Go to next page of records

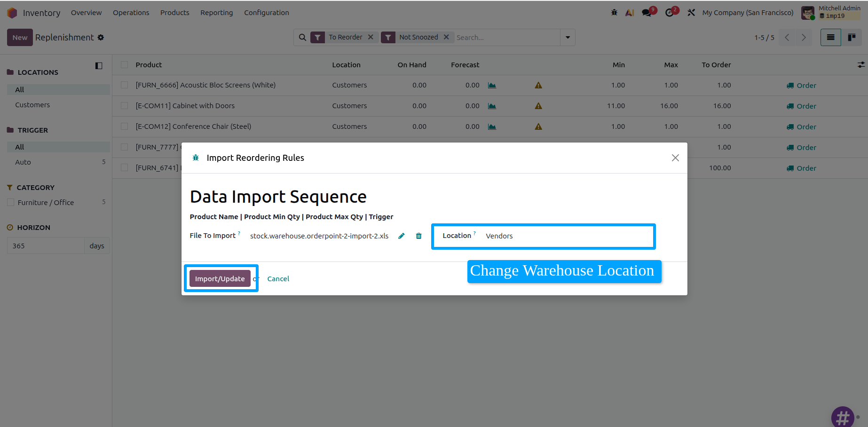[804, 37]
